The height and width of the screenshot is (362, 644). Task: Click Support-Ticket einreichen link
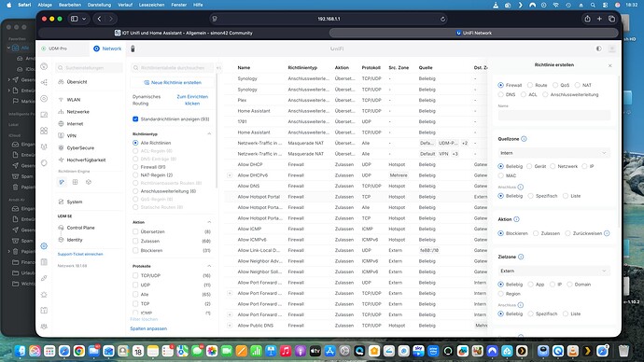(80, 254)
